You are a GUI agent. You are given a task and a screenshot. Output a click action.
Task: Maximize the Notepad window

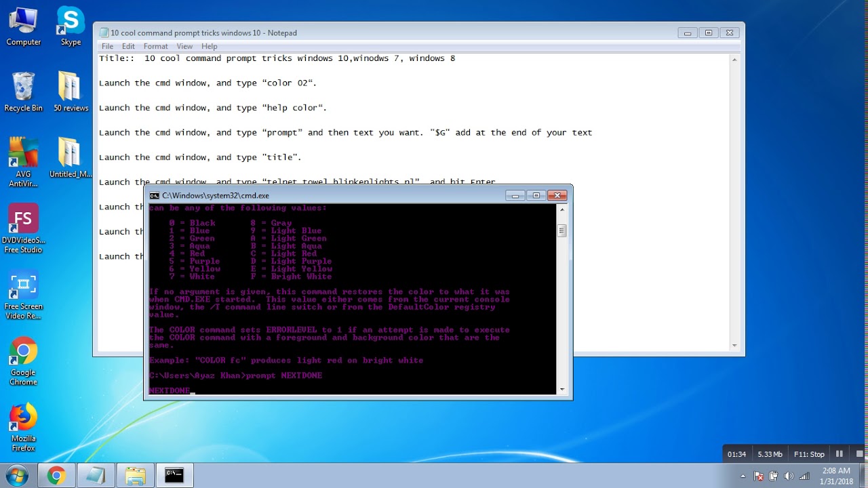point(708,33)
